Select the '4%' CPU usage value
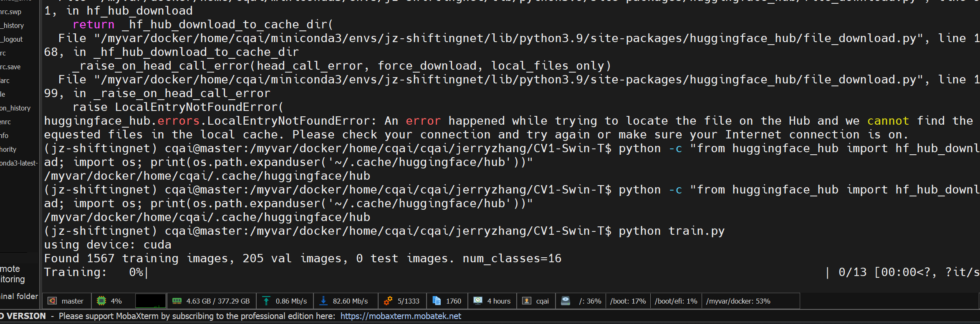Screen dimensions: 980x324 click(116, 301)
